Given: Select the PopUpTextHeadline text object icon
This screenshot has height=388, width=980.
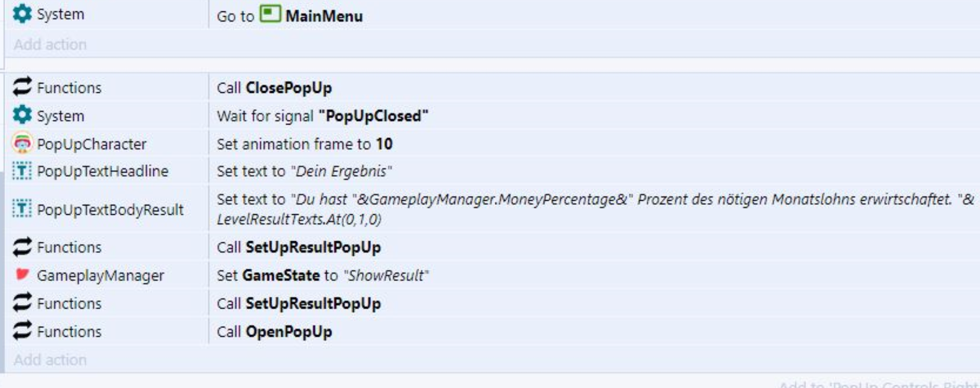Looking at the screenshot, I should pyautogui.click(x=22, y=171).
